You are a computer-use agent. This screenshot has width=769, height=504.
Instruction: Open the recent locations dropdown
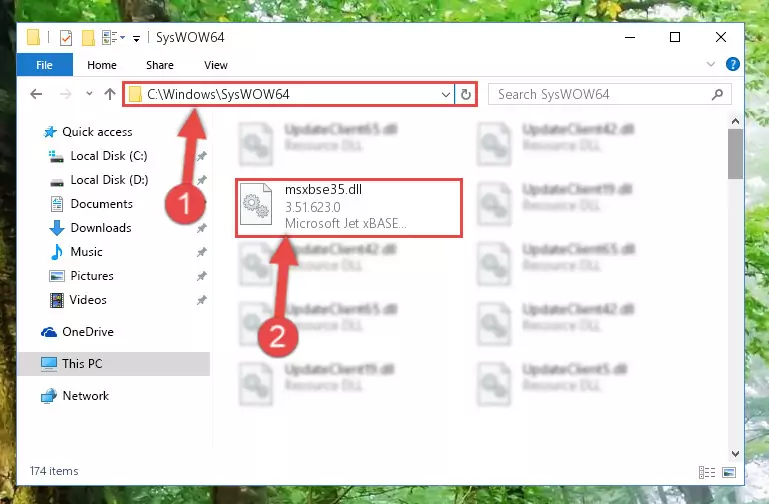pyautogui.click(x=89, y=93)
